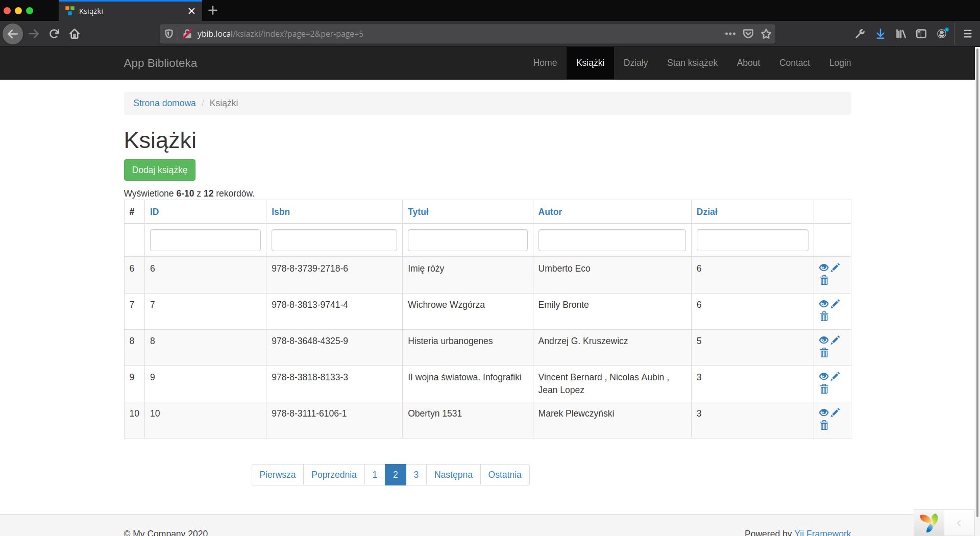
Task: Open a new browser tab
Action: [x=213, y=10]
